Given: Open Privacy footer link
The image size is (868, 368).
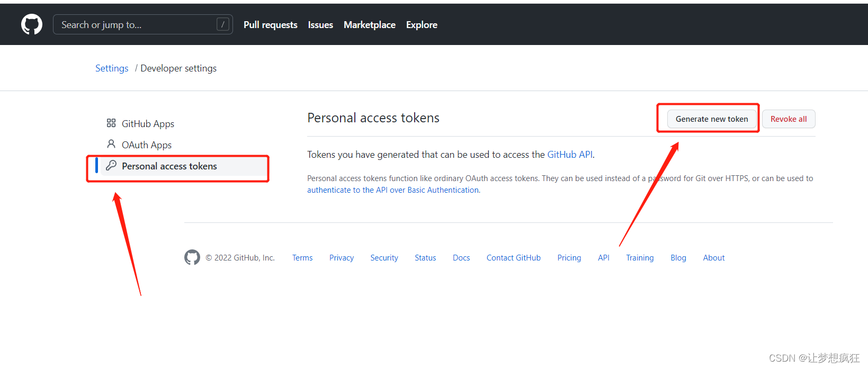Looking at the screenshot, I should tap(342, 258).
